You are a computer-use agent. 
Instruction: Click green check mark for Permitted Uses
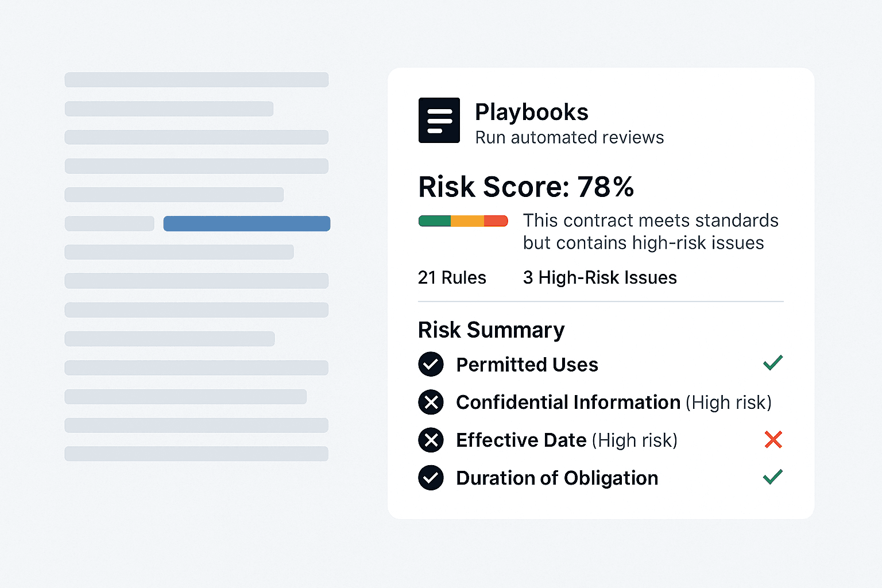pyautogui.click(x=773, y=363)
